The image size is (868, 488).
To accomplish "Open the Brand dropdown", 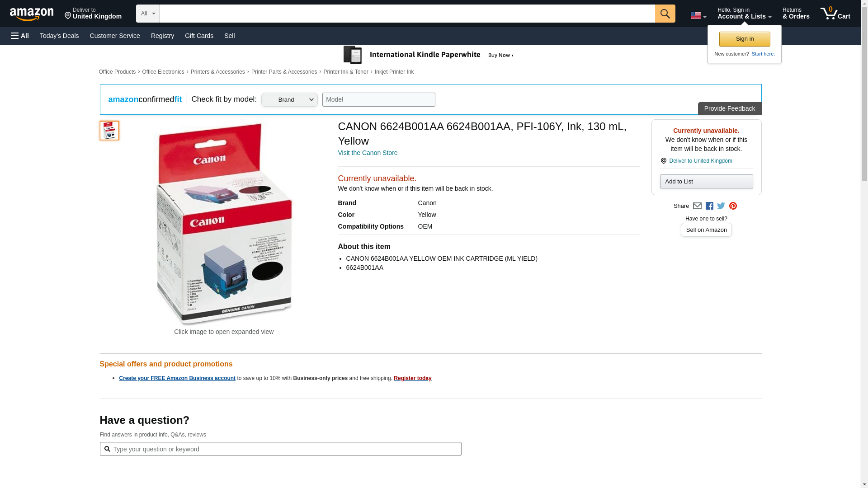I will (x=289, y=100).
